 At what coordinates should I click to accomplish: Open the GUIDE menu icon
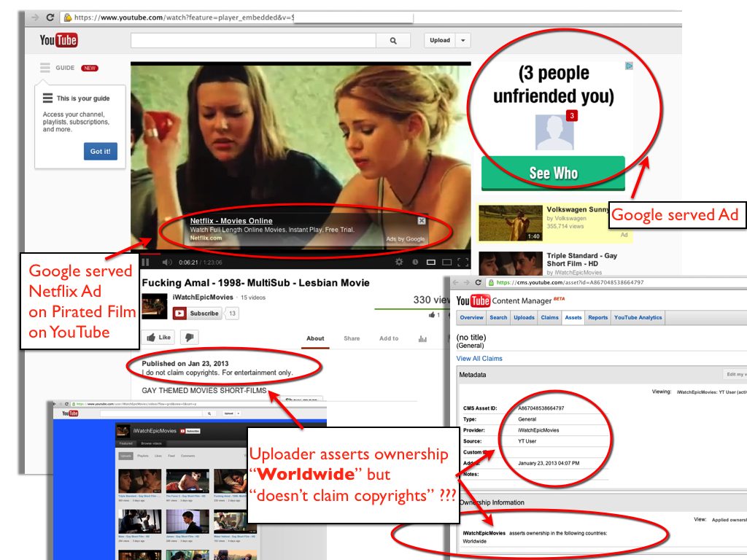(x=44, y=68)
